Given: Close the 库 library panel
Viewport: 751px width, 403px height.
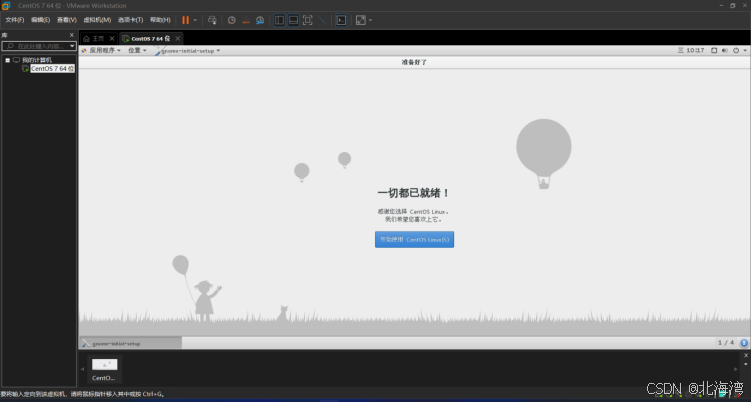Looking at the screenshot, I should [x=72, y=35].
